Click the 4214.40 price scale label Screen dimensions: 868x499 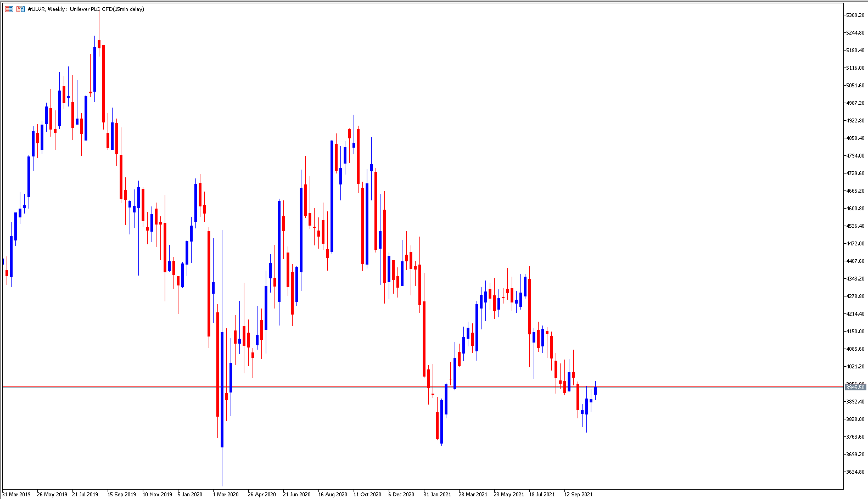click(855, 314)
